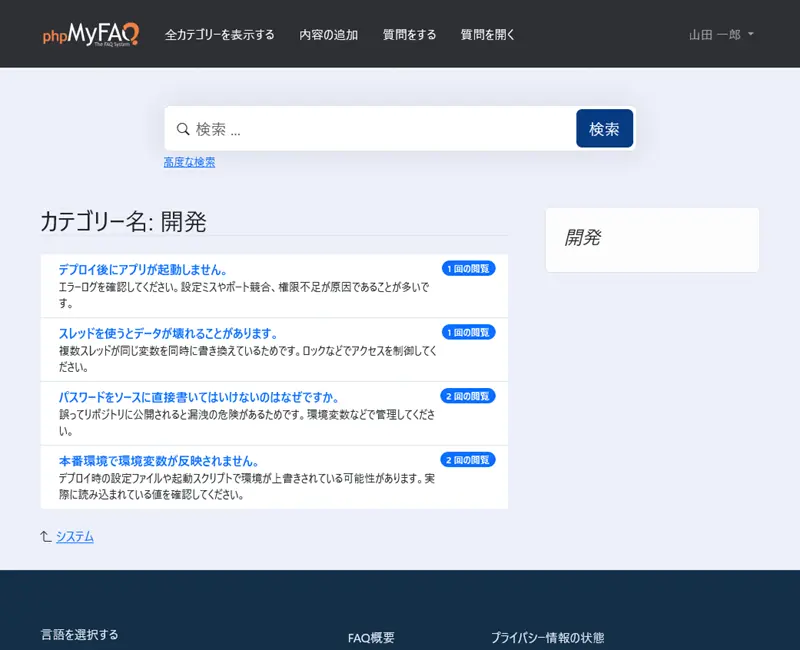Open the 質問をする page
800x650 pixels.
409,33
